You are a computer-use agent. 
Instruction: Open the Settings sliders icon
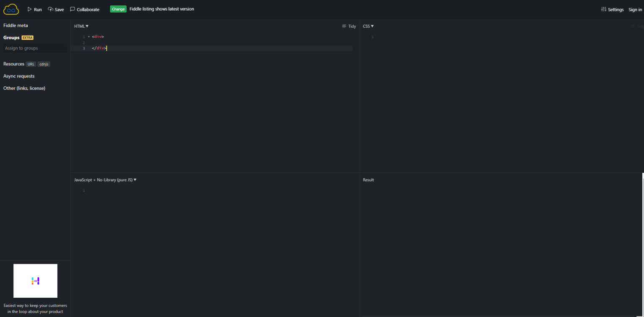click(x=603, y=9)
